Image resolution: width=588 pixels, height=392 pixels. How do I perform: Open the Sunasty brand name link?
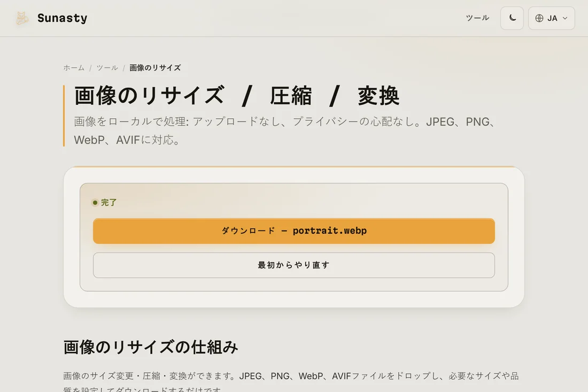(x=62, y=18)
